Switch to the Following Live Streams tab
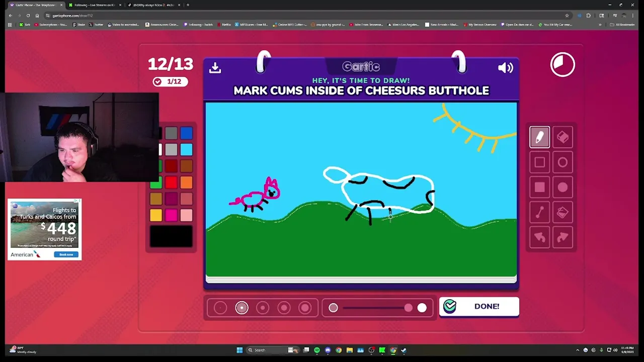This screenshot has width=644, height=362. pyautogui.click(x=95, y=5)
